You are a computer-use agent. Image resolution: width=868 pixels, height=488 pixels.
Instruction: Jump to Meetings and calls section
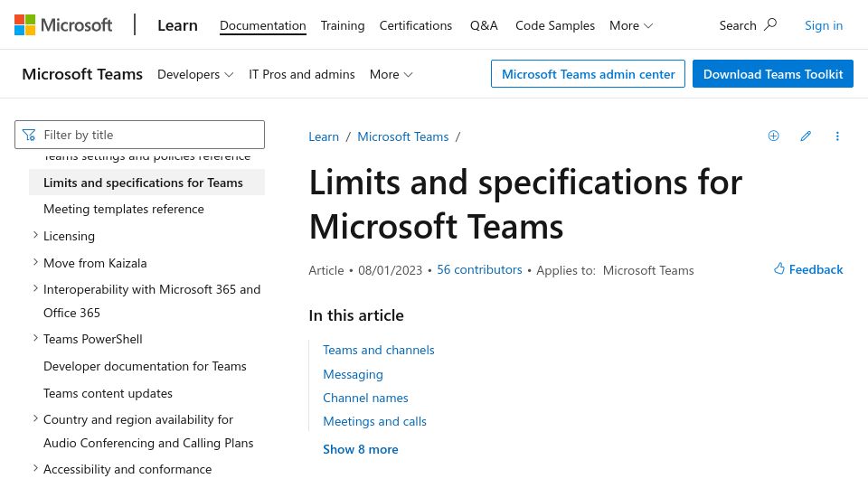(x=374, y=422)
